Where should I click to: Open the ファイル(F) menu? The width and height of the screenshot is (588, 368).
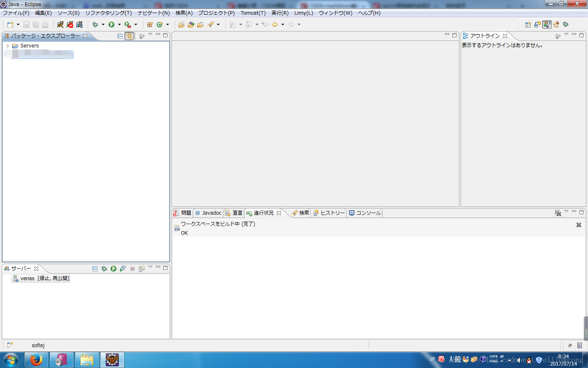[x=16, y=13]
